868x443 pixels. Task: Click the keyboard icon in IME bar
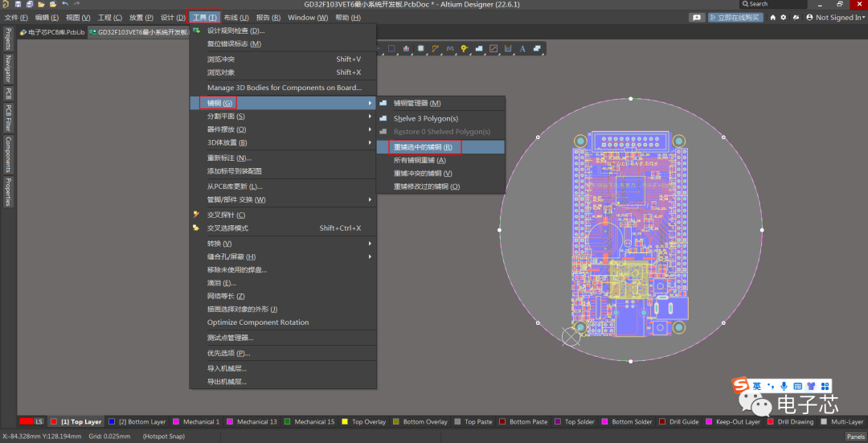(798, 386)
